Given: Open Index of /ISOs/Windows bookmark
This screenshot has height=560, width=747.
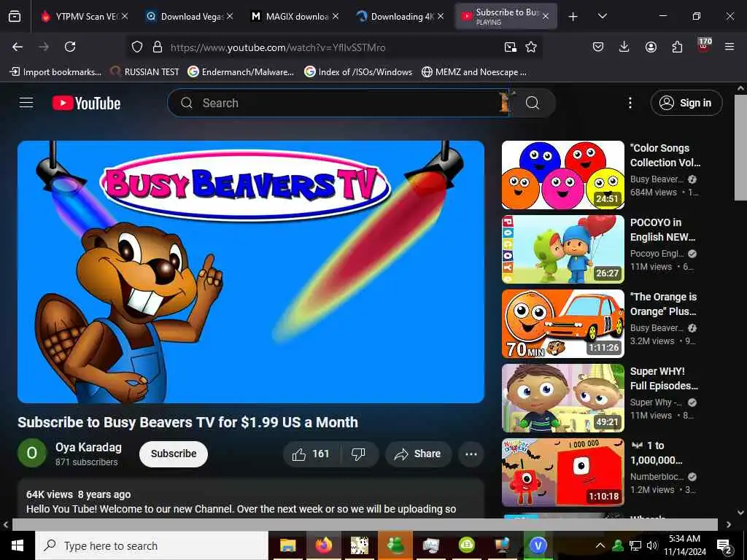Looking at the screenshot, I should click(x=358, y=72).
